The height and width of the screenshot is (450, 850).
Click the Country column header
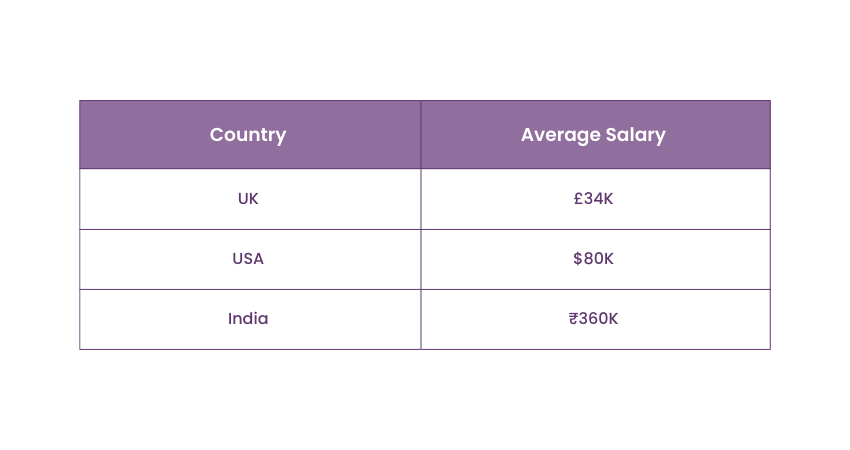point(248,135)
